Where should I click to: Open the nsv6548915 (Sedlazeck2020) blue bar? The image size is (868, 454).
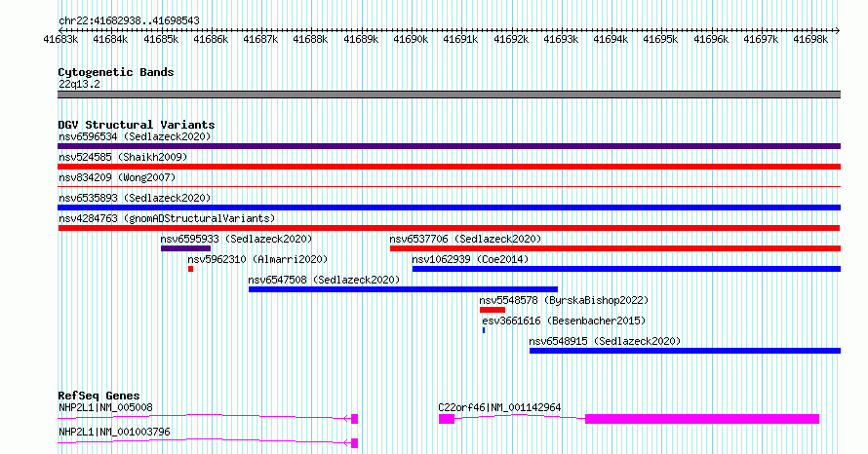[x=685, y=351]
